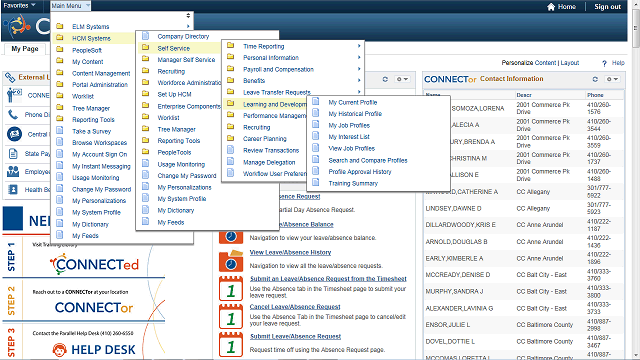Expand the Time Reporting submenu arrow
This screenshot has height=360, width=640.
[359, 46]
